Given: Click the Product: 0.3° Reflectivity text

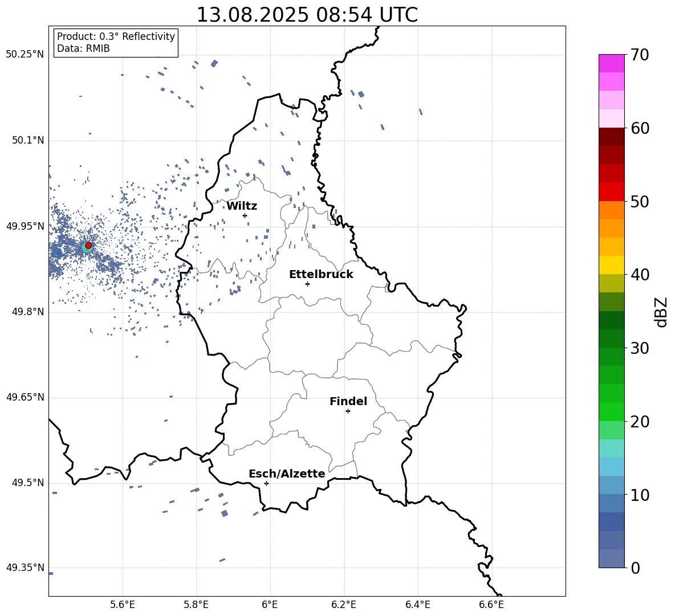Looking at the screenshot, I should coord(116,36).
